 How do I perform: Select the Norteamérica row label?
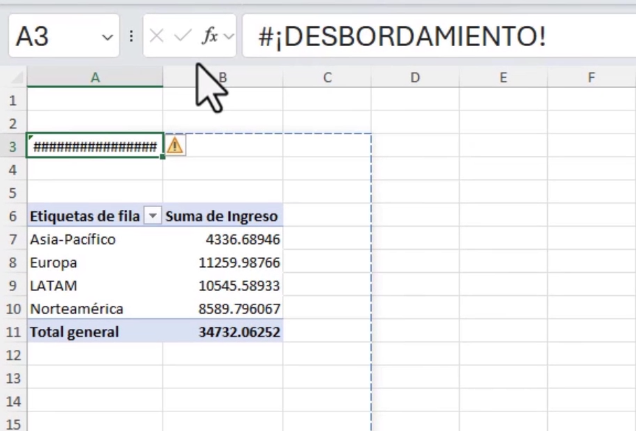(95, 309)
